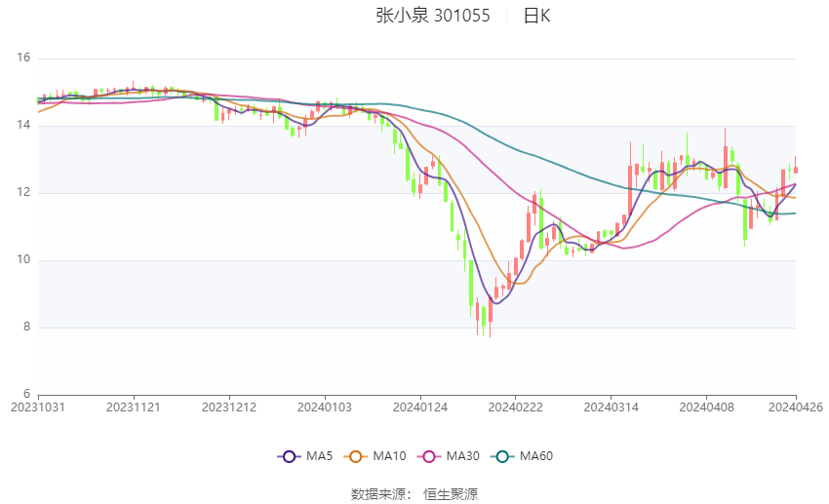Hide the MA10 line via its label
The height and width of the screenshot is (504, 829).
(390, 456)
